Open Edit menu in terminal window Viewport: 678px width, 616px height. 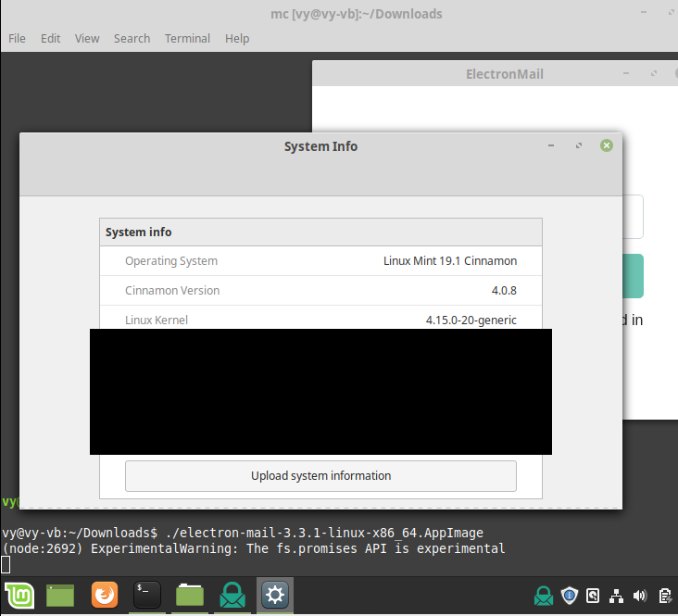coord(51,39)
